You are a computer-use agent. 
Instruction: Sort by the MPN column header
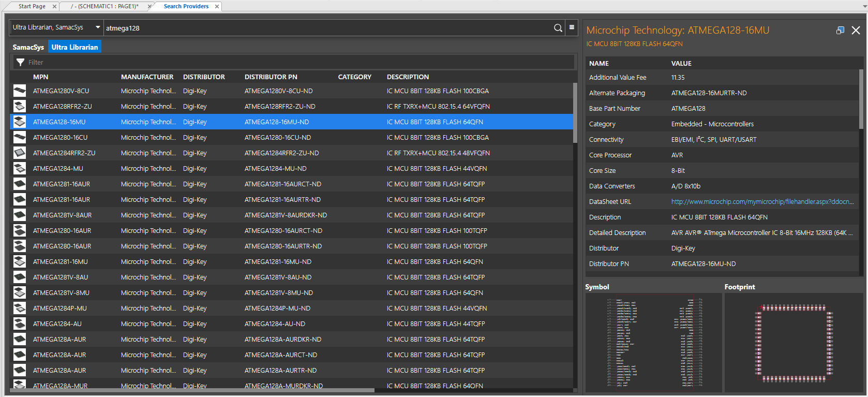coord(41,77)
